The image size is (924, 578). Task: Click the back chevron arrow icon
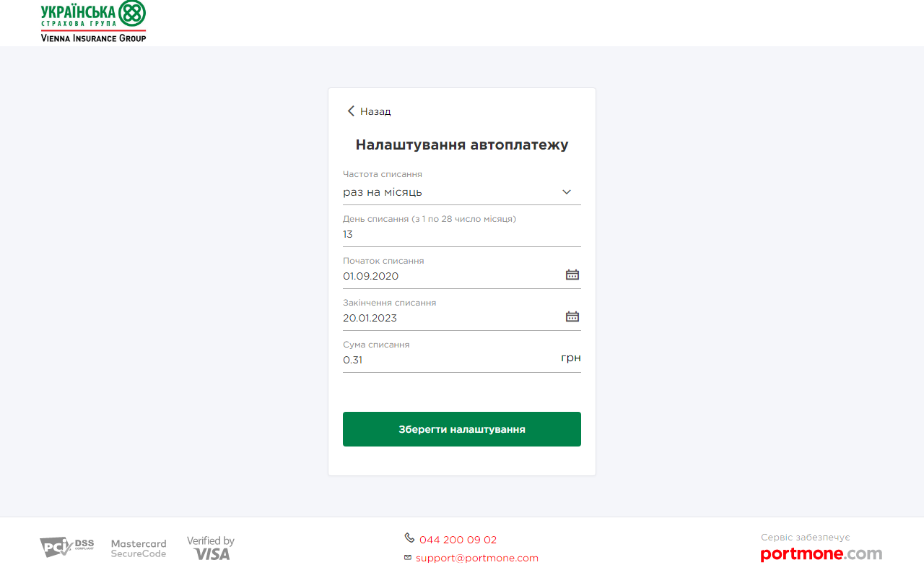[351, 111]
